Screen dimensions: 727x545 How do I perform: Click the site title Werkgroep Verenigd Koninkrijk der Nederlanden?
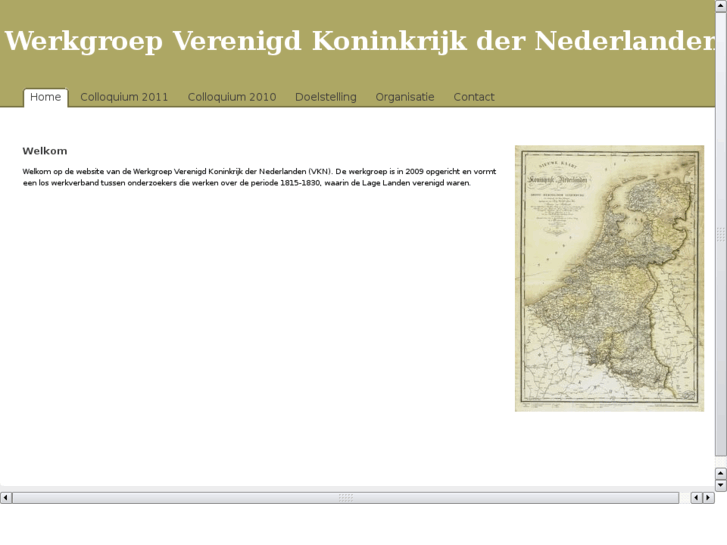pyautogui.click(x=360, y=41)
